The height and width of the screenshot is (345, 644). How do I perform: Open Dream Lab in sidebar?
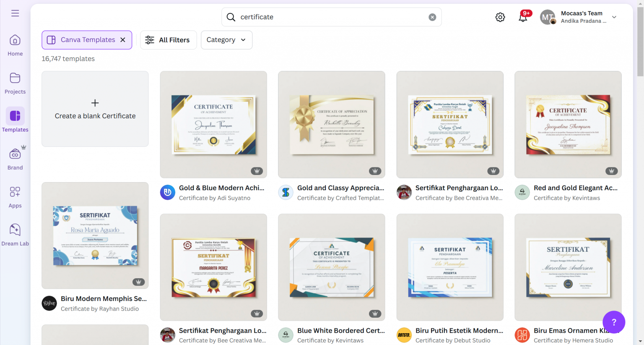[x=15, y=235]
